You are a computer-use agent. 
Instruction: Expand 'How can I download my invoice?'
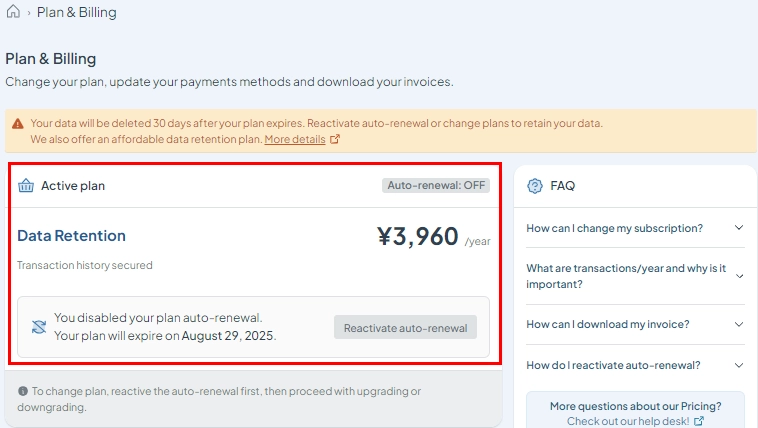[x=635, y=324]
